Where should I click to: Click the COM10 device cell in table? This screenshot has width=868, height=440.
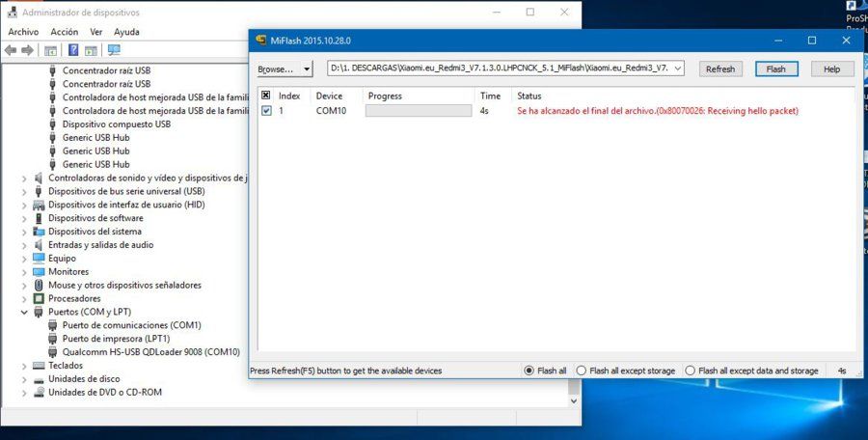tap(331, 111)
